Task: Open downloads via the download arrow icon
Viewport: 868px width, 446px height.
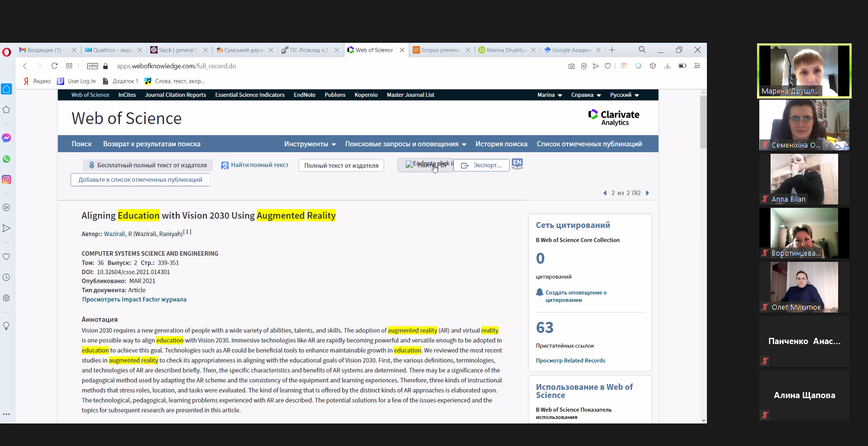Action: coord(667,66)
